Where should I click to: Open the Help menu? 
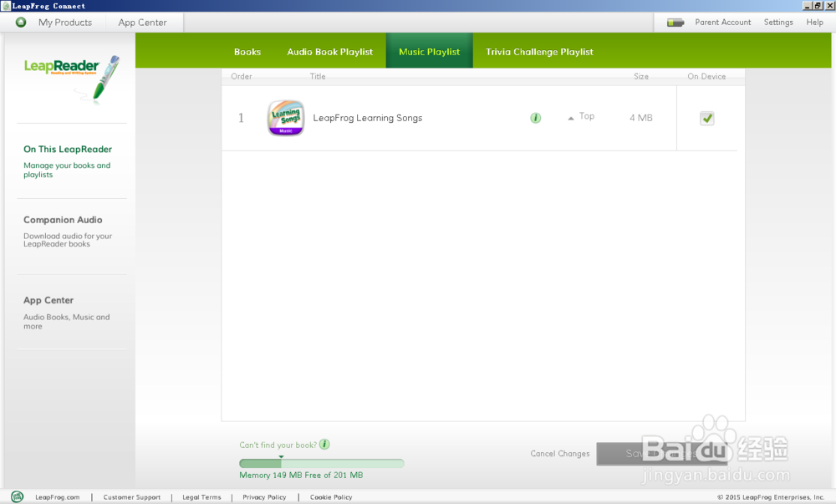click(x=814, y=23)
